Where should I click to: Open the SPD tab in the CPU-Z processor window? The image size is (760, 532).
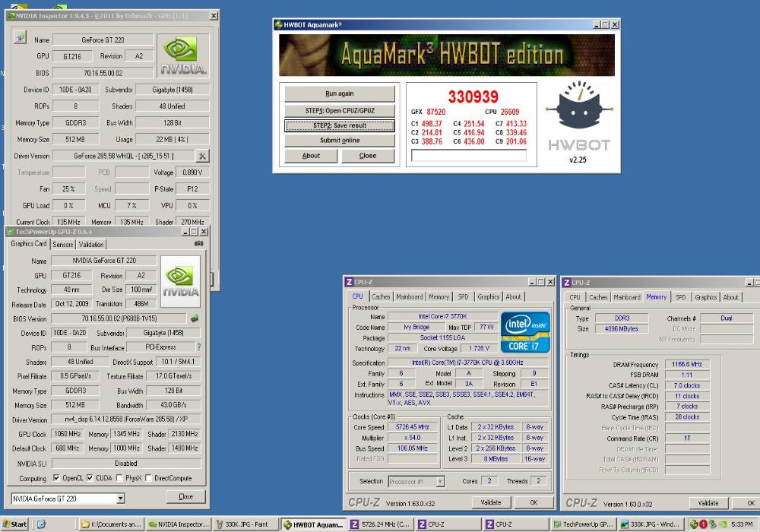464,296
